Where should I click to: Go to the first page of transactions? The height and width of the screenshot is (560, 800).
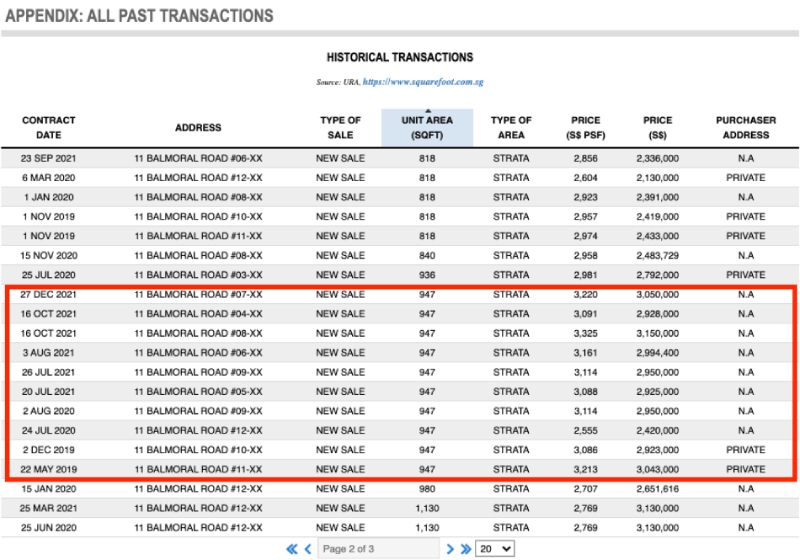point(292,549)
